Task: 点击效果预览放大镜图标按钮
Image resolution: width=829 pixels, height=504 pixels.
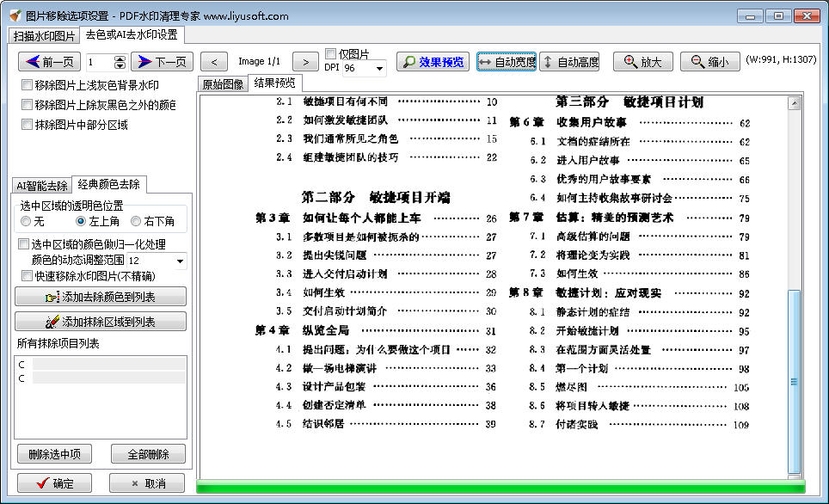Action: pos(410,61)
